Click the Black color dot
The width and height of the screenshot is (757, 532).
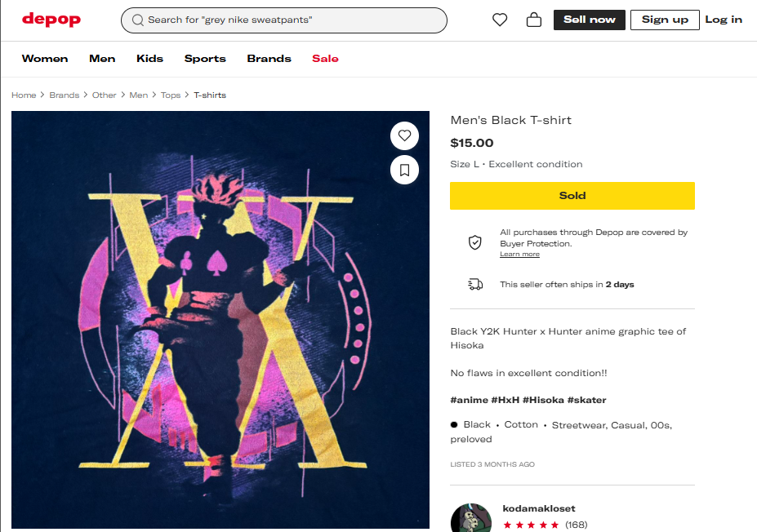coord(454,425)
